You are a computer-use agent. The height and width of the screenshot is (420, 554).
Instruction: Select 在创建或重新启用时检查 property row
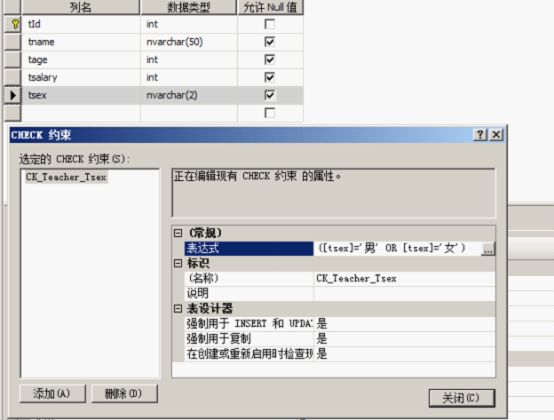249,354
